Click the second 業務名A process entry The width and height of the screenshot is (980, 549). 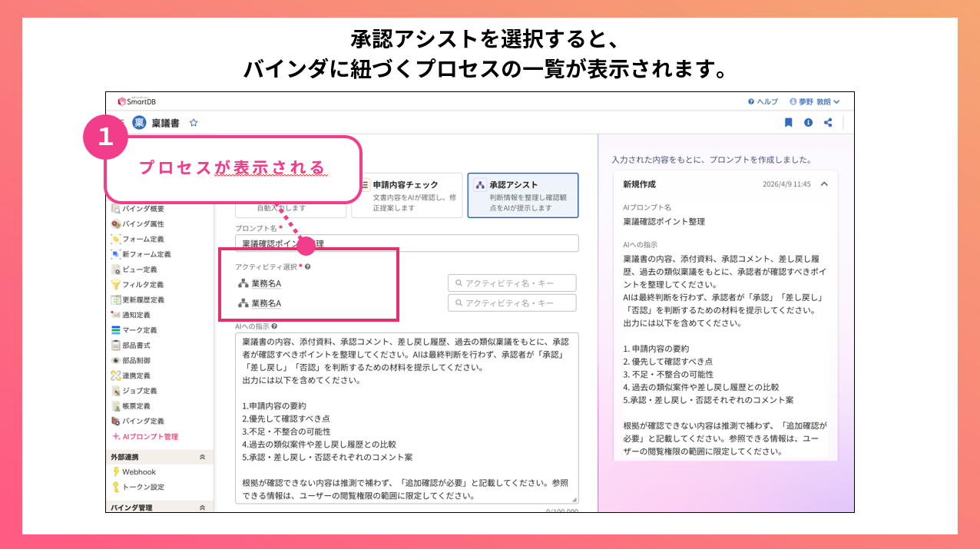260,303
